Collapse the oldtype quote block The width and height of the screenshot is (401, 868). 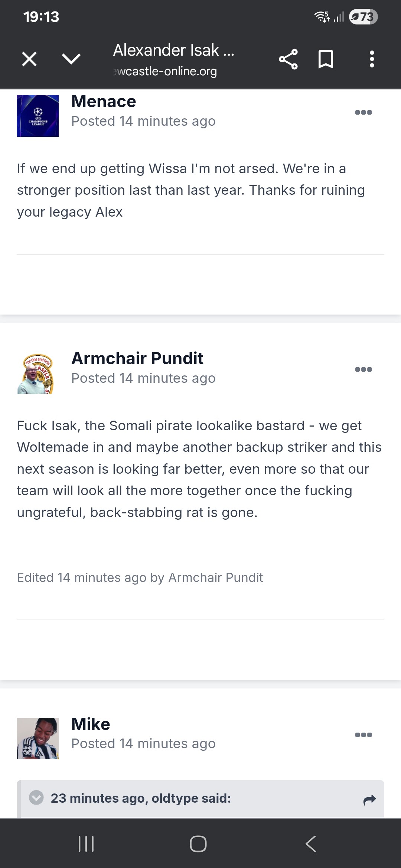point(36,798)
